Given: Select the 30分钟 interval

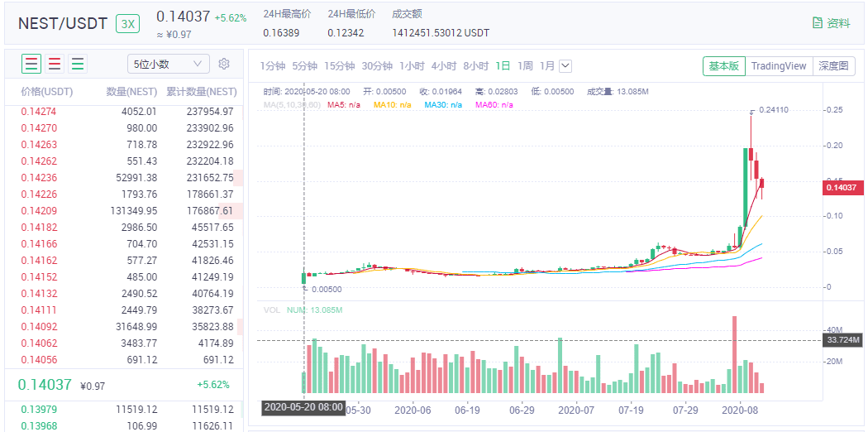Looking at the screenshot, I should click(377, 66).
